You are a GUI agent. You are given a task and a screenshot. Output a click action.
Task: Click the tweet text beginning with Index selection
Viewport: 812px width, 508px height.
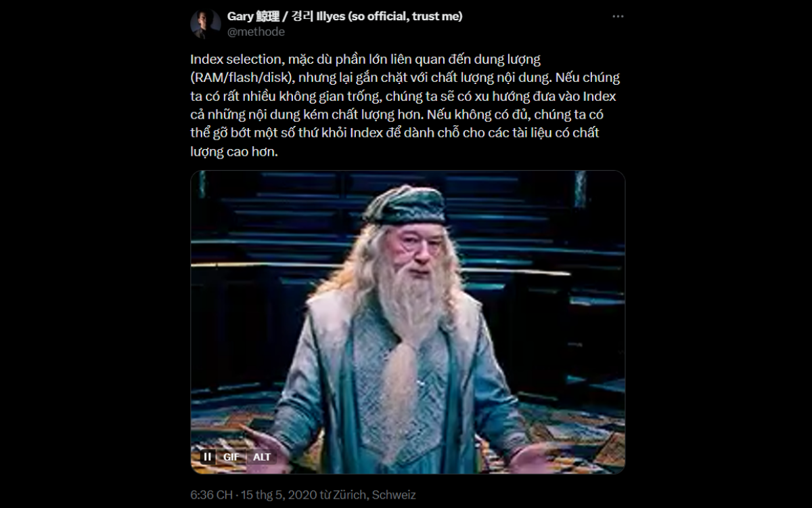coord(405,106)
